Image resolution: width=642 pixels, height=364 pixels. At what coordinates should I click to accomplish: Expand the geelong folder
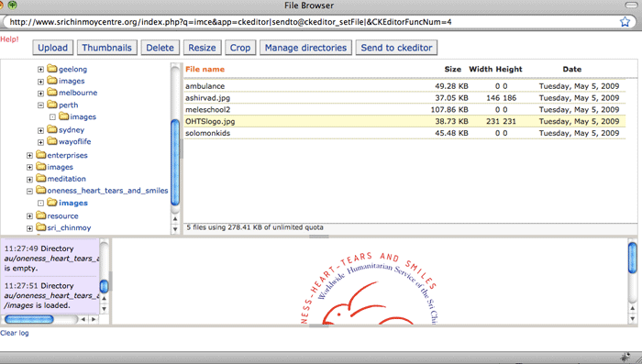[x=40, y=70]
